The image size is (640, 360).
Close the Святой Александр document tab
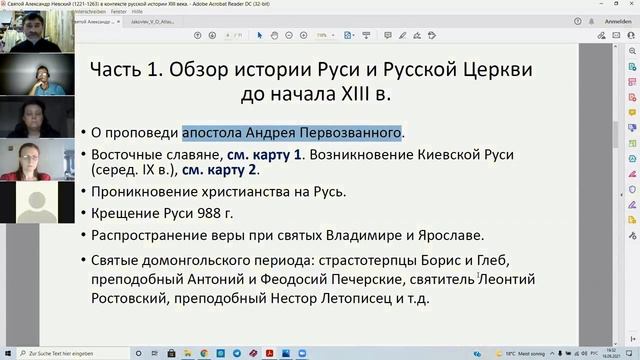(x=118, y=22)
